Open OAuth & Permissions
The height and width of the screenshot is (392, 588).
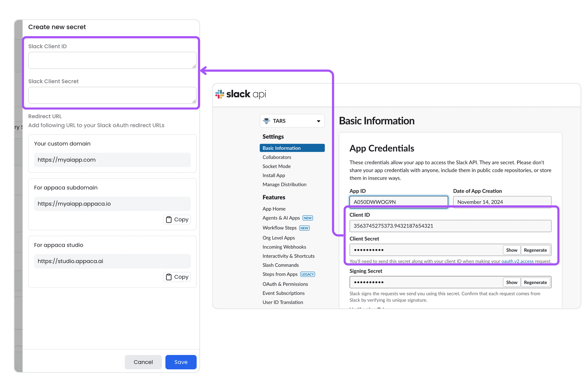point(285,284)
